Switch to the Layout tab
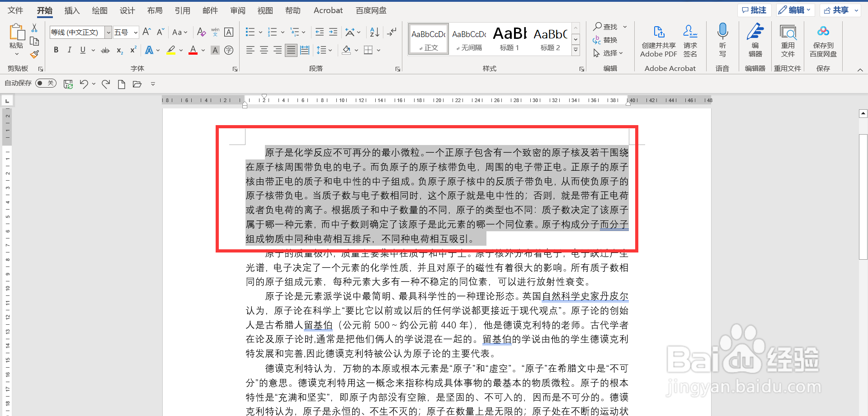The width and height of the screenshot is (868, 416). tap(155, 10)
